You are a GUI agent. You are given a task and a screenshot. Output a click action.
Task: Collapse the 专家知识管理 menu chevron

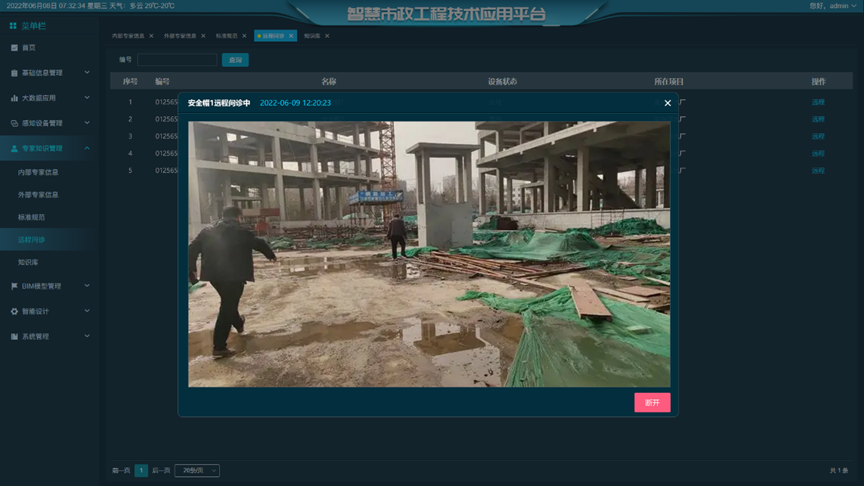(x=88, y=148)
